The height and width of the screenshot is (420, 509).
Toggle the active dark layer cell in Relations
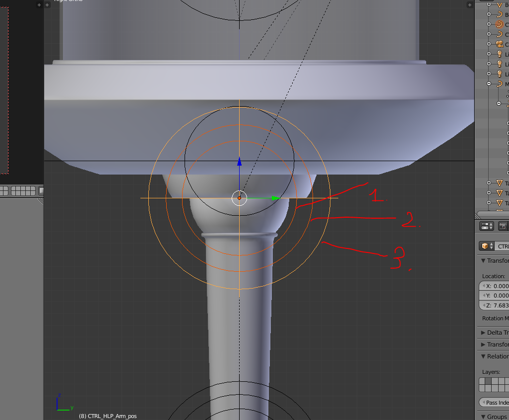[x=489, y=381]
